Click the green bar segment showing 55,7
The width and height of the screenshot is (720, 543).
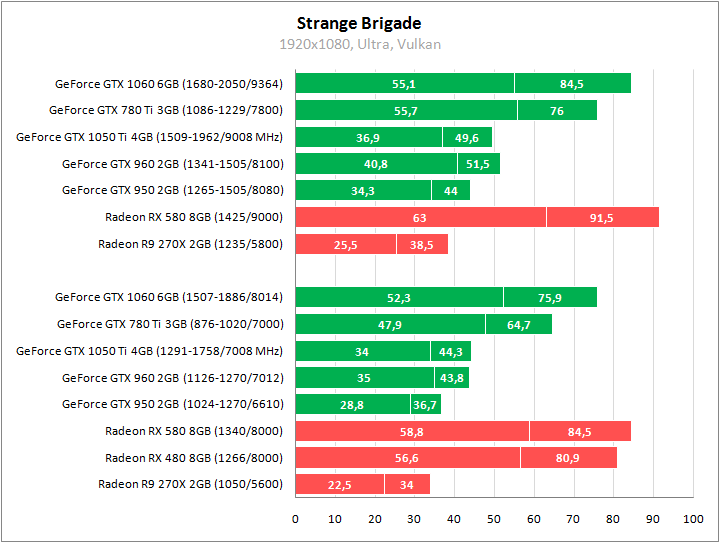(405, 110)
